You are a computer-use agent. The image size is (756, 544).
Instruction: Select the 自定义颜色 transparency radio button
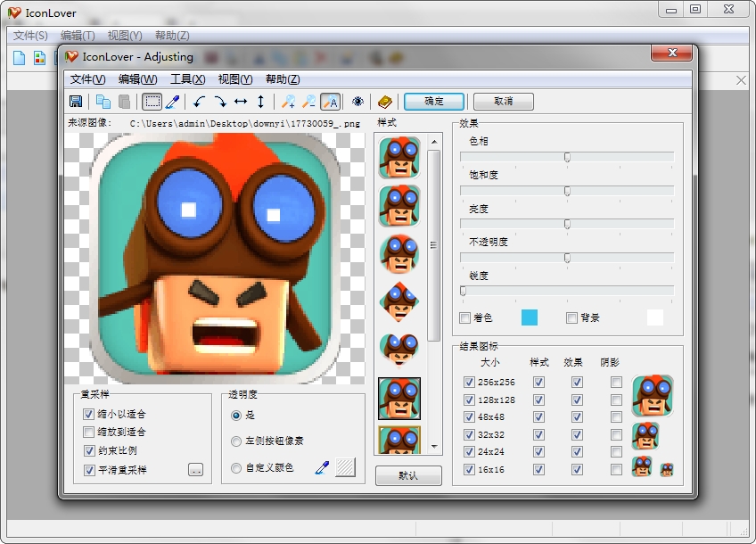click(x=235, y=466)
